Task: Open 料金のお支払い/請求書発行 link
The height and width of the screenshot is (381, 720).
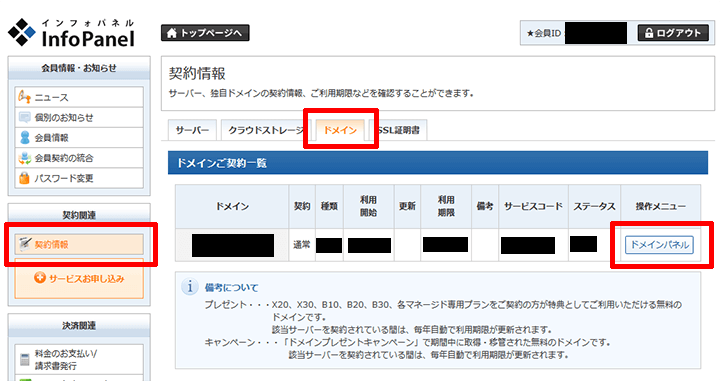Action: point(79,359)
